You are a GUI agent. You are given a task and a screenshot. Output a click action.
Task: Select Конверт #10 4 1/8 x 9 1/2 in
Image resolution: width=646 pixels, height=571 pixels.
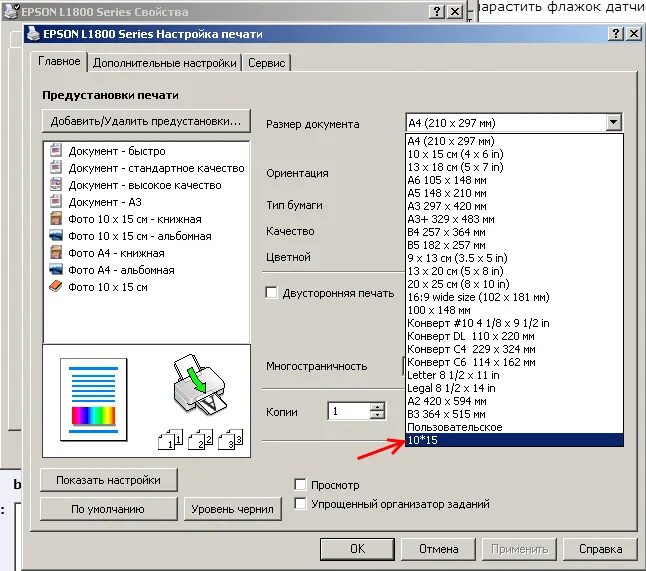(514, 323)
